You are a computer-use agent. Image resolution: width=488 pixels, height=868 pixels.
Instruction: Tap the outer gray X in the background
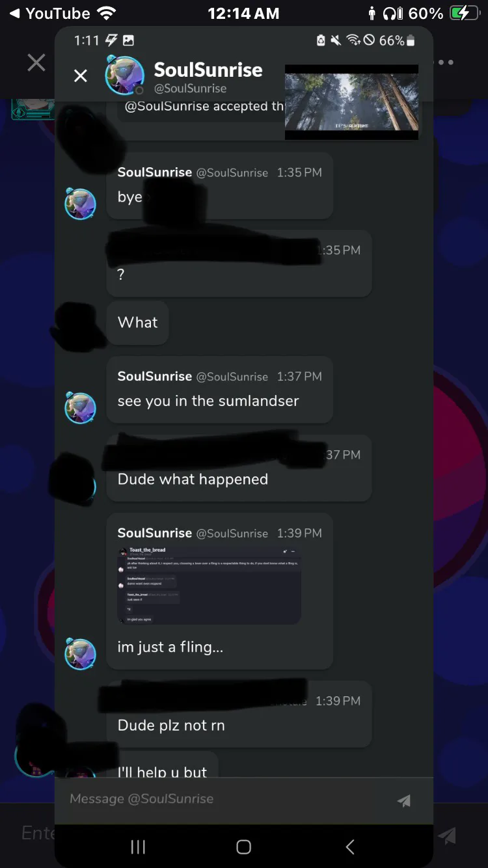coord(36,62)
